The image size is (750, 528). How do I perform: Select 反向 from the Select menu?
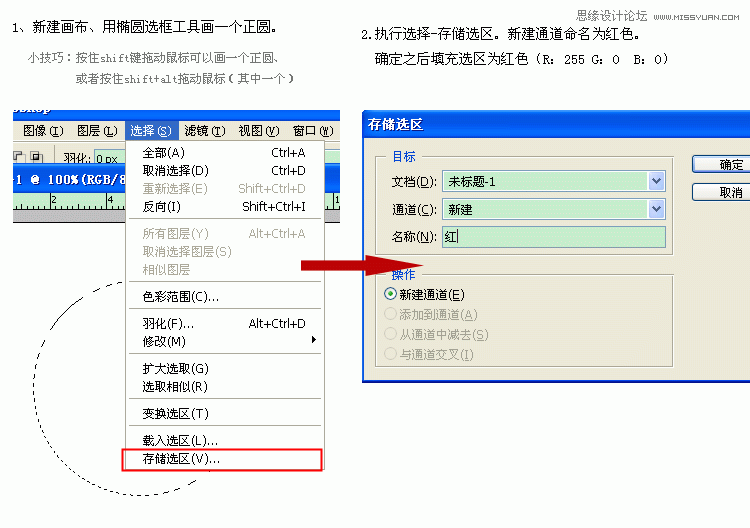pos(162,207)
